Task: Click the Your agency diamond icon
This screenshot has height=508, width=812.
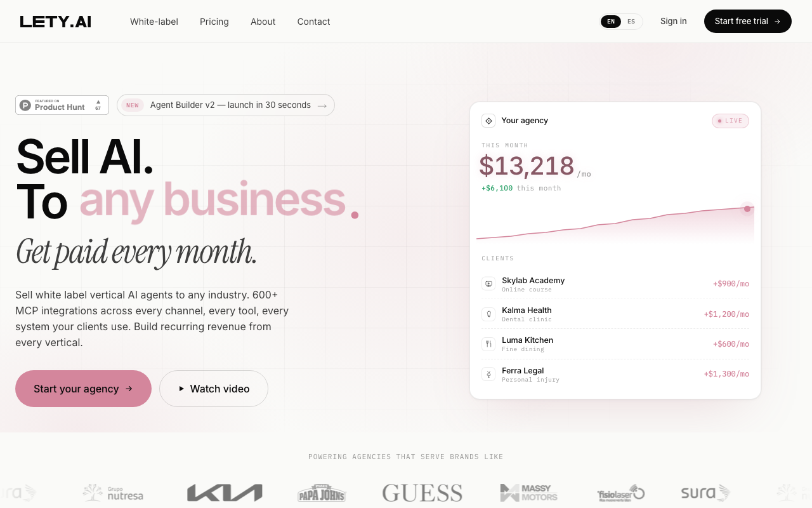Action: coord(488,121)
